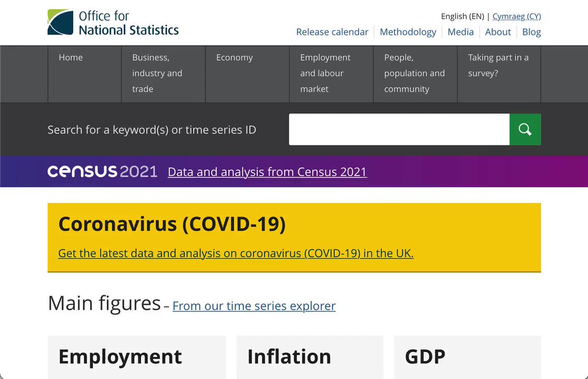
Task: Click the Employment figures card
Action: [137, 357]
